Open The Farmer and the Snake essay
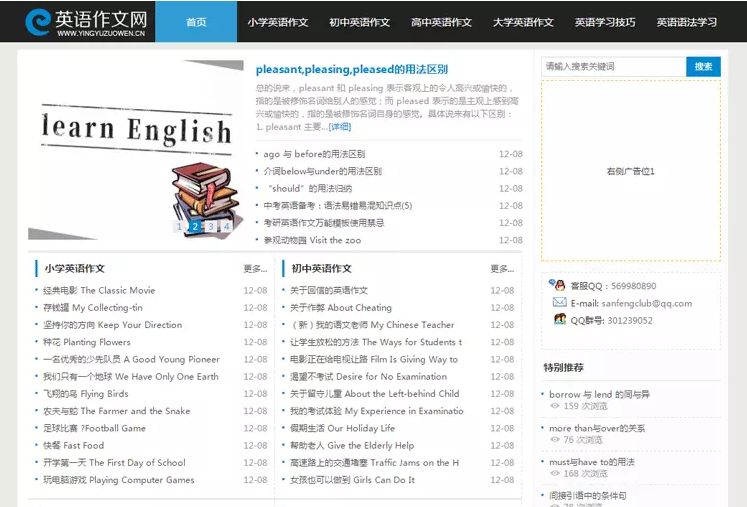 coord(117,411)
